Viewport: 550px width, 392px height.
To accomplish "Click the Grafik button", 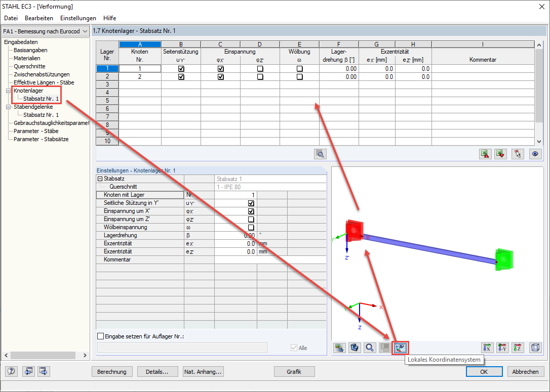I will [x=294, y=372].
